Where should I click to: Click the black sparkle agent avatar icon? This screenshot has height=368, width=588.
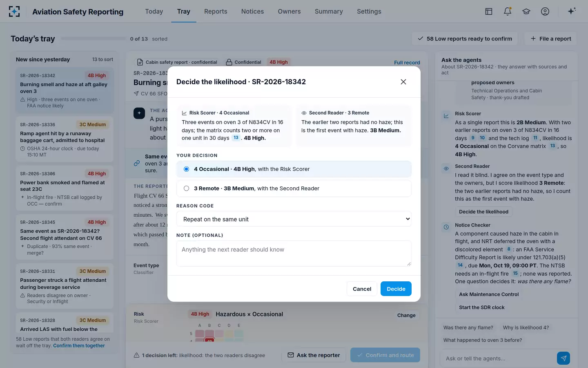pos(139,113)
